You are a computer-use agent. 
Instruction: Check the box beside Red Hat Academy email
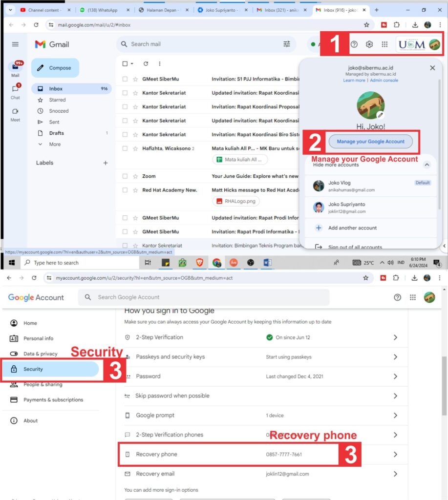[125, 190]
